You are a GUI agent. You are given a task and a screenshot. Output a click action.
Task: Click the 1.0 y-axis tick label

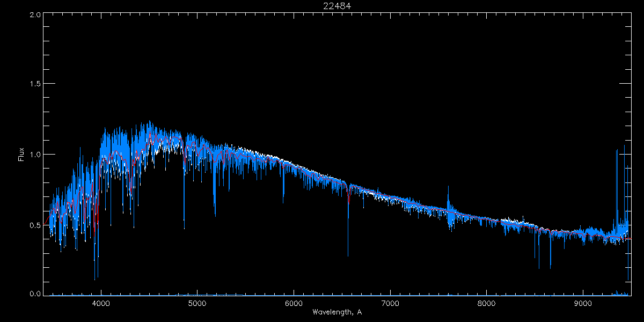(x=35, y=155)
